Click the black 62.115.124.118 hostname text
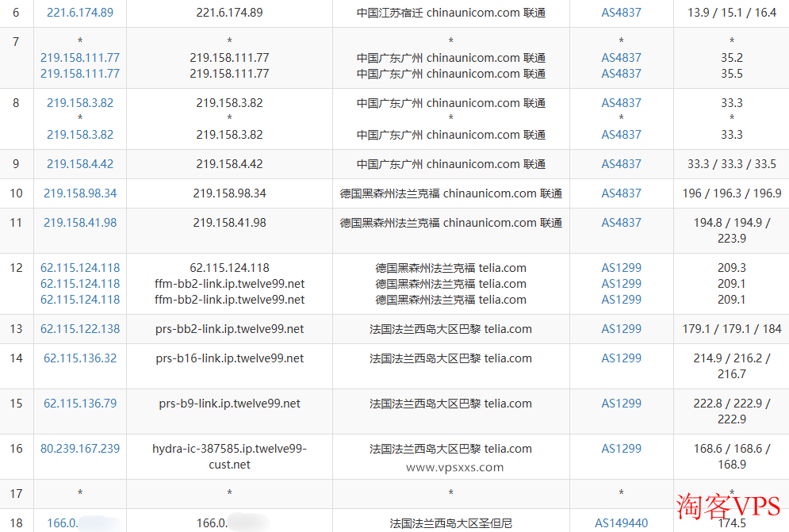Viewport: 789px width, 532px height. click(x=229, y=268)
